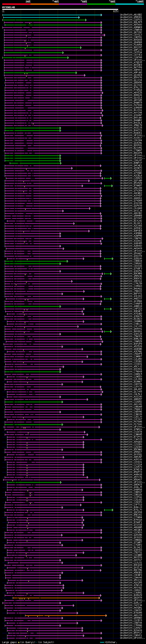Click the orange alignment bar for UniRef100_A6GJX9
This screenshot has height=644, width=146.
click(66, 615)
